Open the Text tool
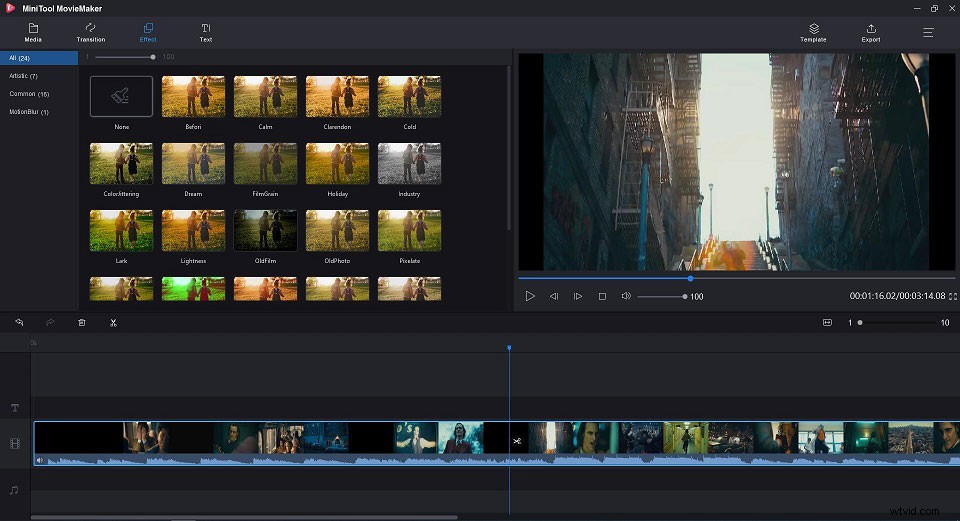Viewport: 960px width, 521px height. point(206,32)
